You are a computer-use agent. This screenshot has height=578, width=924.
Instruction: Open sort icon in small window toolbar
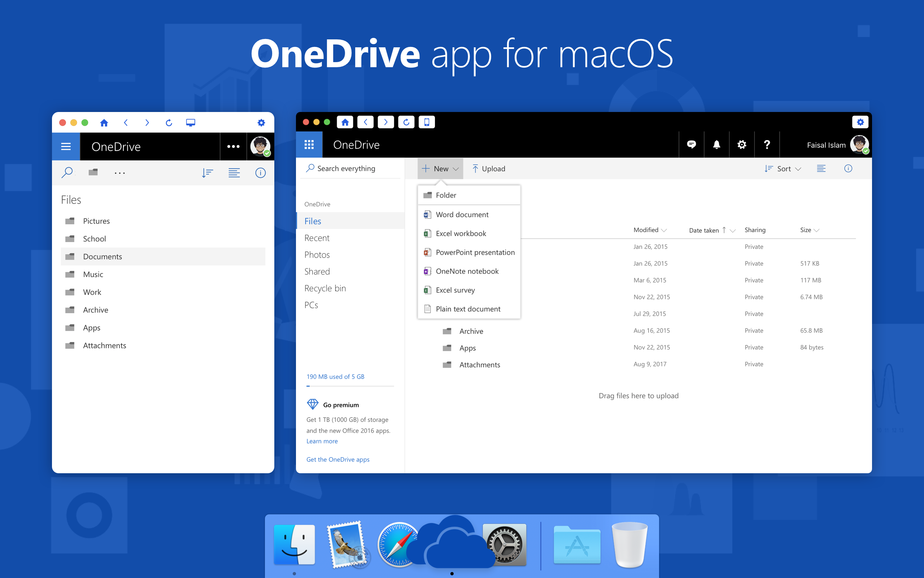[207, 173]
